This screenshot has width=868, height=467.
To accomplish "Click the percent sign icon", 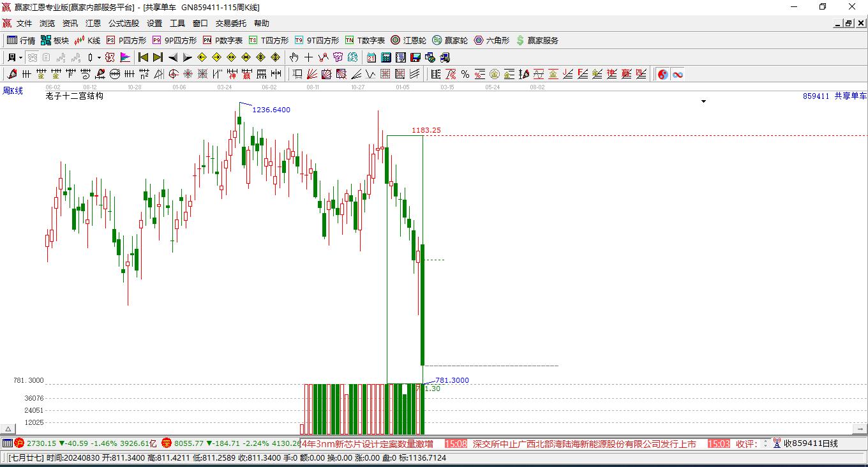I will pyautogui.click(x=465, y=74).
